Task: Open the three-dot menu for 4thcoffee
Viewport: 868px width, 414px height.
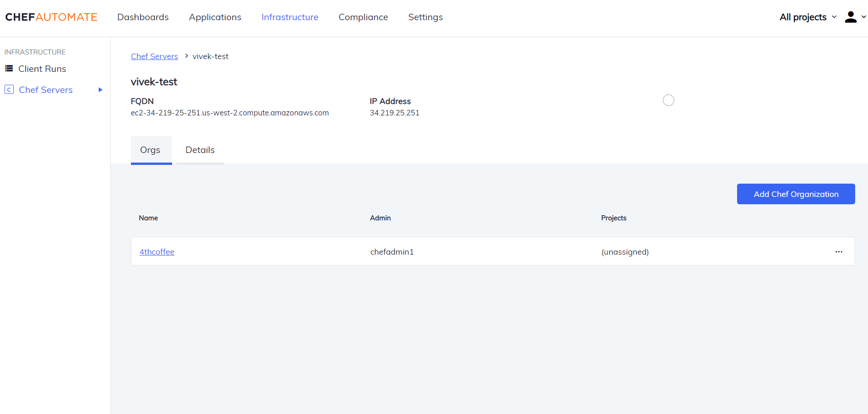Action: 839,251
